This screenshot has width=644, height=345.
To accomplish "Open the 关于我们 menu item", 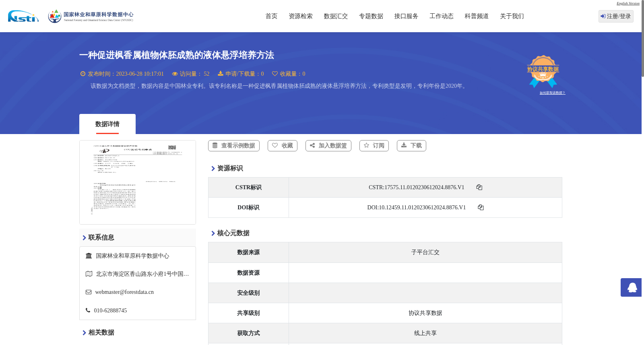I will [x=512, y=16].
